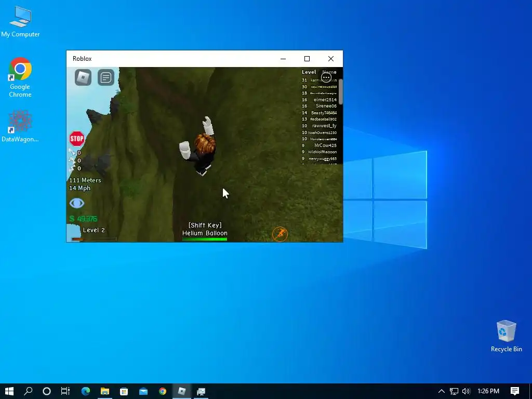Image resolution: width=532 pixels, height=399 pixels.
Task: Open the 1:26 PM clock calendar
Action: [488, 391]
